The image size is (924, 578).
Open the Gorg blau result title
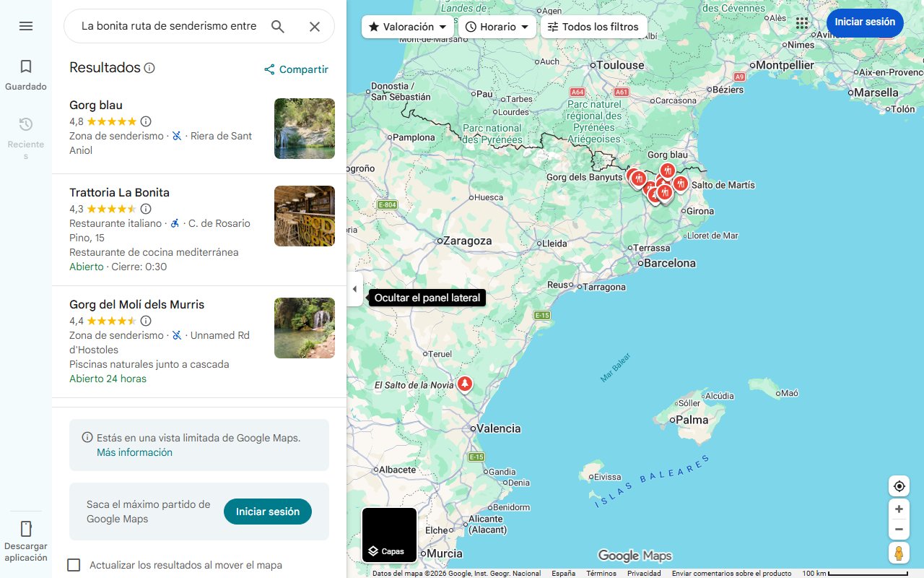click(x=96, y=105)
